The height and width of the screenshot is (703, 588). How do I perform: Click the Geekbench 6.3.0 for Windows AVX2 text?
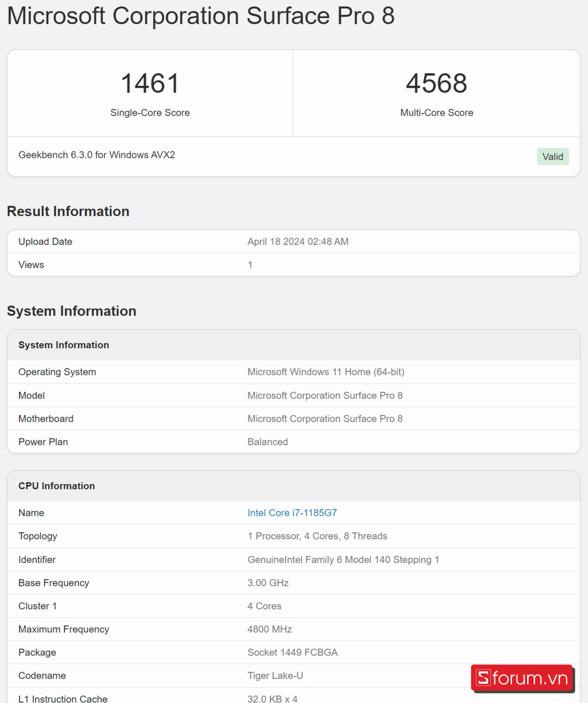pyautogui.click(x=97, y=155)
